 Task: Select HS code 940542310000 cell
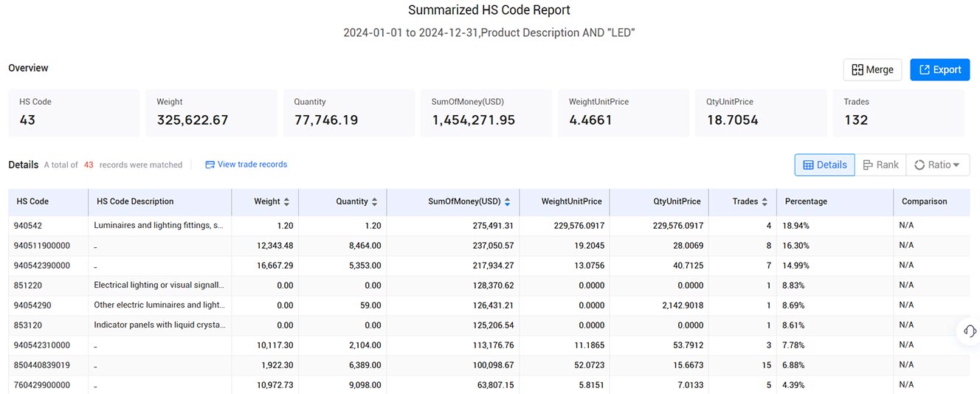[x=42, y=345]
